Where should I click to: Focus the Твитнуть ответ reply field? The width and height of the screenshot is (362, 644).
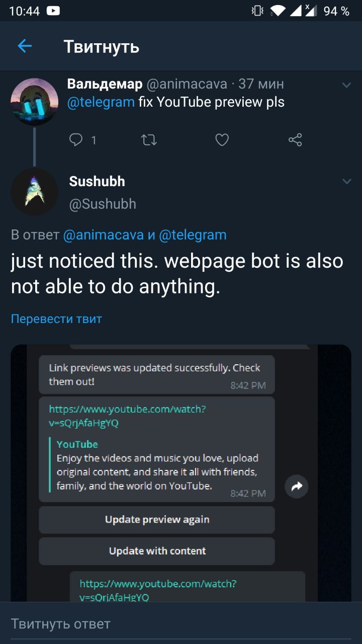[181, 624]
